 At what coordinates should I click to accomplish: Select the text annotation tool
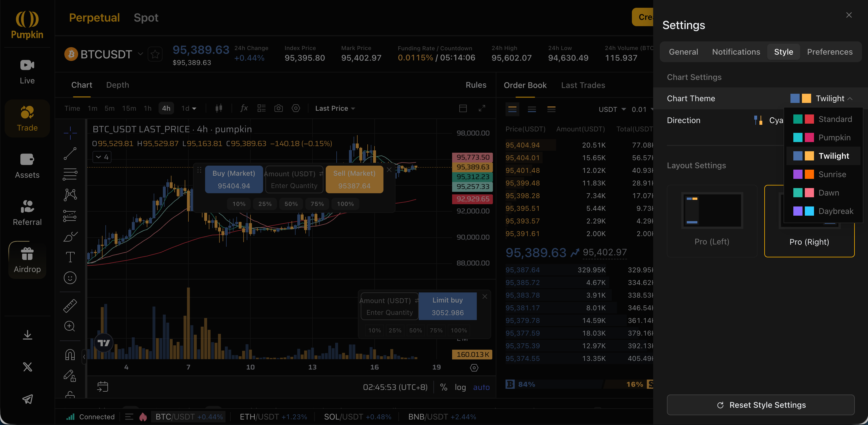pos(70,257)
